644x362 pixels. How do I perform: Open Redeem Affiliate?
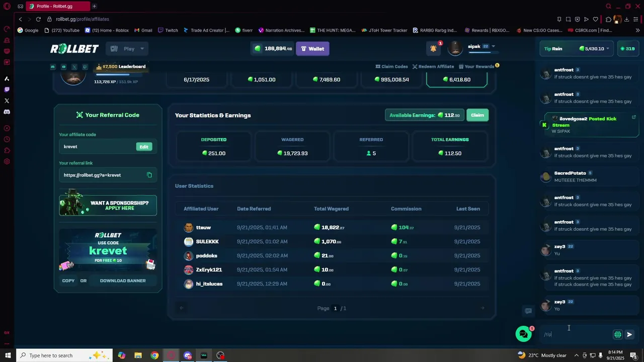(x=433, y=66)
